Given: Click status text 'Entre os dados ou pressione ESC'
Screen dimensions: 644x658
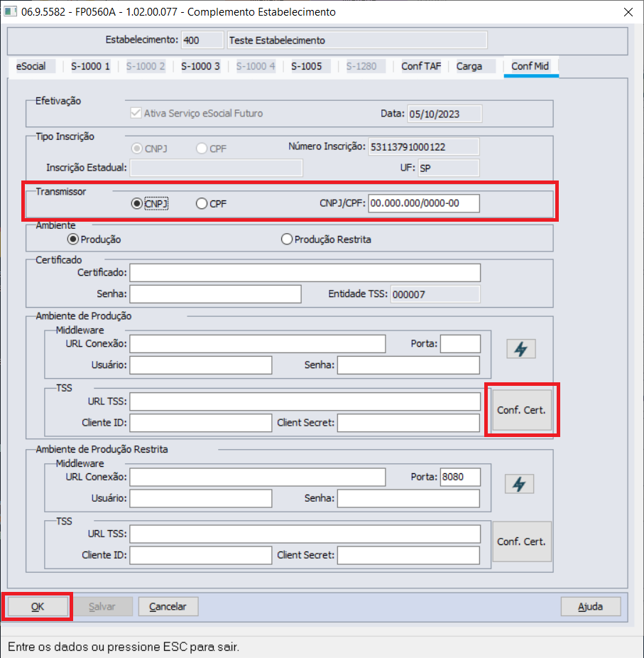Looking at the screenshot, I should click(124, 647).
